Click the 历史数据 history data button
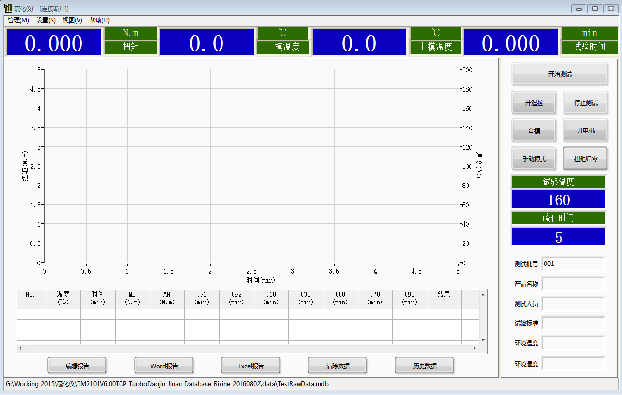This screenshot has height=395, width=622. (x=424, y=366)
